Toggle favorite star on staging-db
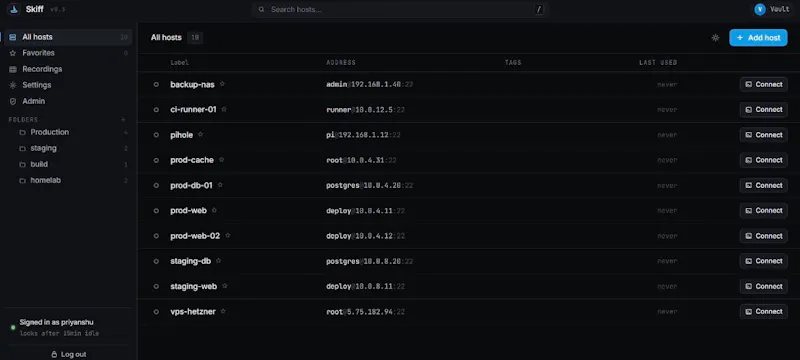 218,261
